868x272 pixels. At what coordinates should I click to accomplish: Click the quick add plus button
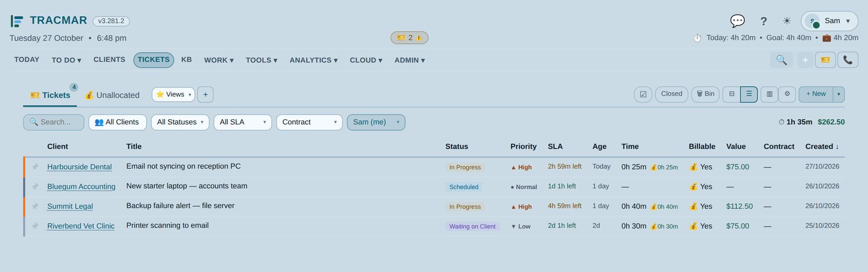[805, 60]
